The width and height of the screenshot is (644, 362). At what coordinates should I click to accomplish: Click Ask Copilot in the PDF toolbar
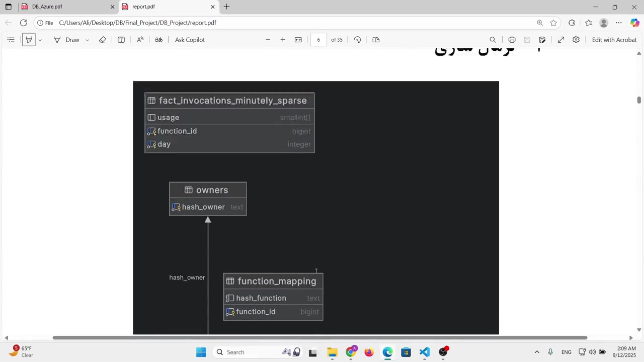[x=190, y=40]
